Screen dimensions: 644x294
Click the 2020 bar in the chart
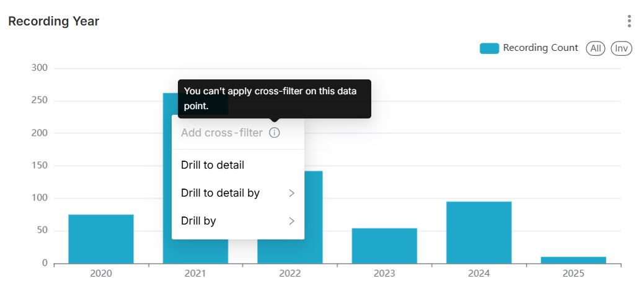click(x=101, y=239)
